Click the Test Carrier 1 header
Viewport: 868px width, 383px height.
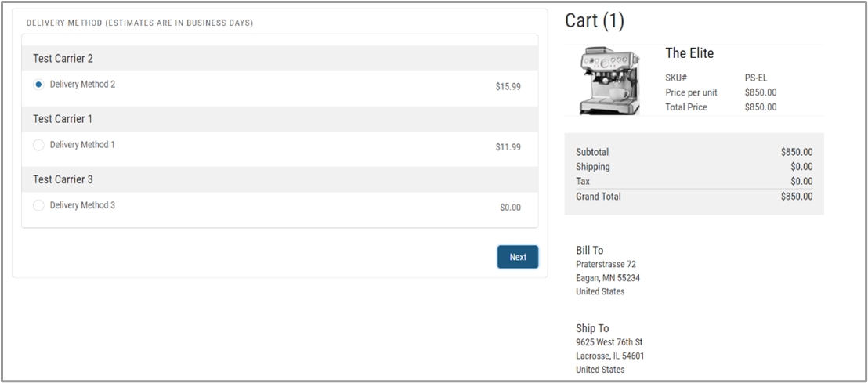tap(63, 119)
